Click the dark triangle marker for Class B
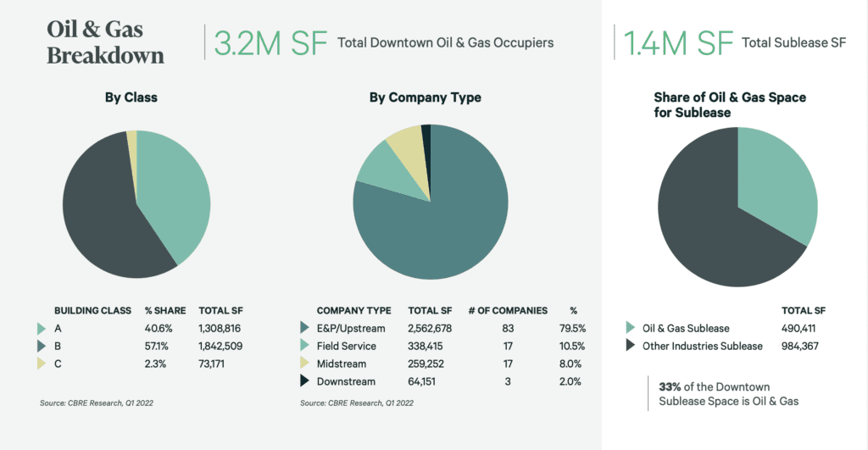Image resolution: width=868 pixels, height=450 pixels. tap(42, 346)
